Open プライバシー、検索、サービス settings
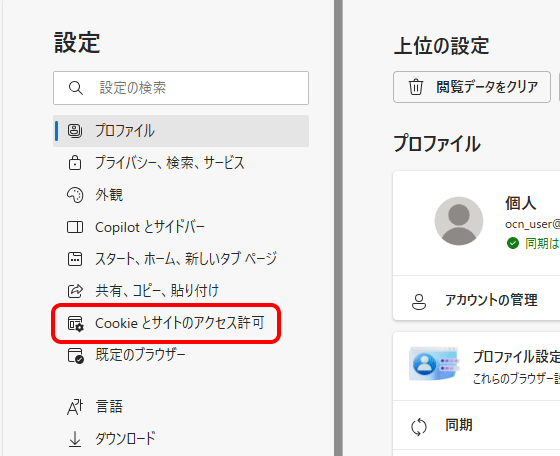 click(x=181, y=163)
